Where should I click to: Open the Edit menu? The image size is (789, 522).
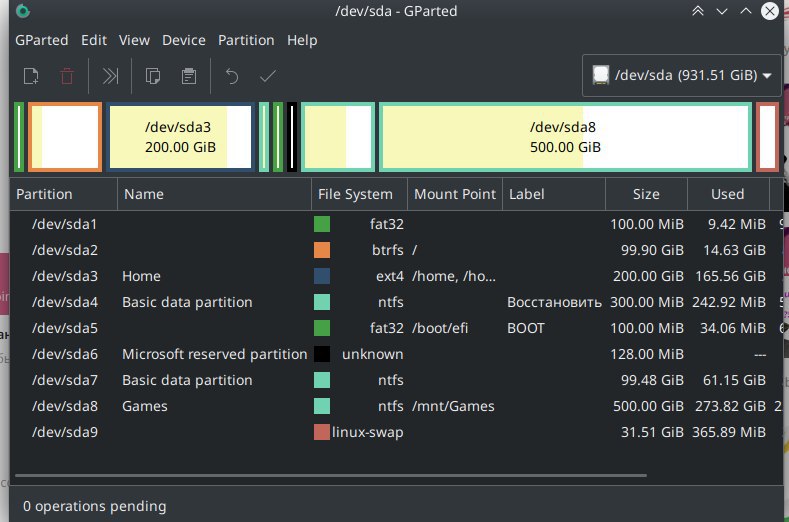point(94,40)
